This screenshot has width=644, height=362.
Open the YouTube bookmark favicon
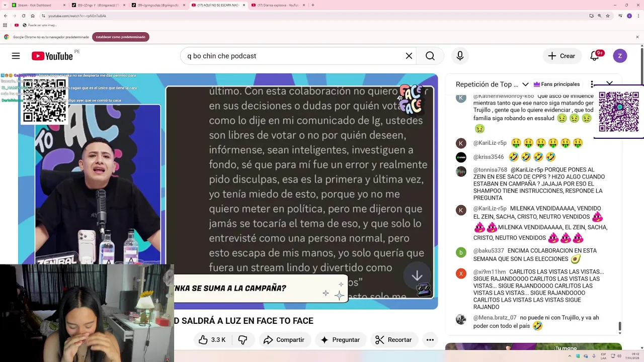click(17, 25)
